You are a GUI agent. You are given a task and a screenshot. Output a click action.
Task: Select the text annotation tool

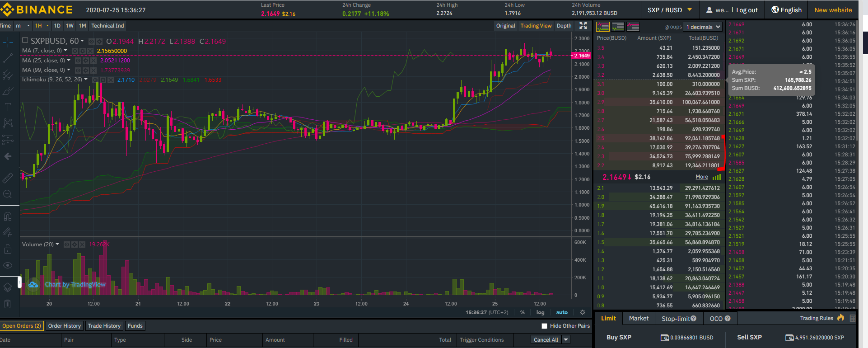pos(8,107)
